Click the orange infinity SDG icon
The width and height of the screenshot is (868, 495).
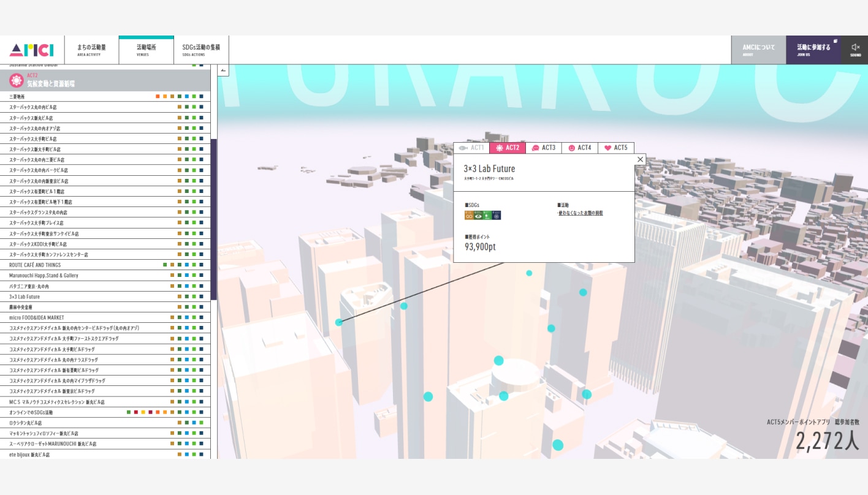[469, 215]
